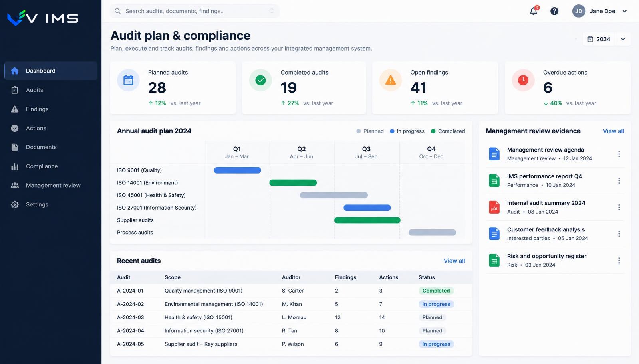
Task: Click the Compliance bar chart icon
Action: (x=15, y=166)
